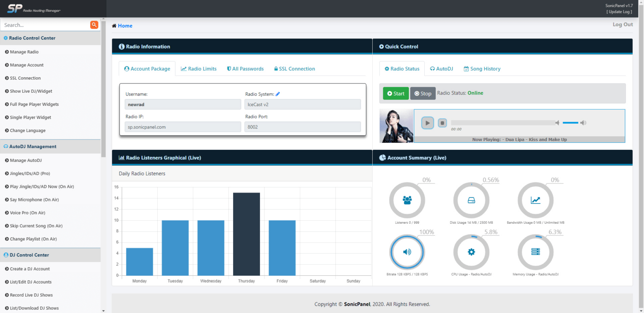Select the Bandwidth Usage chart icon

[535, 200]
